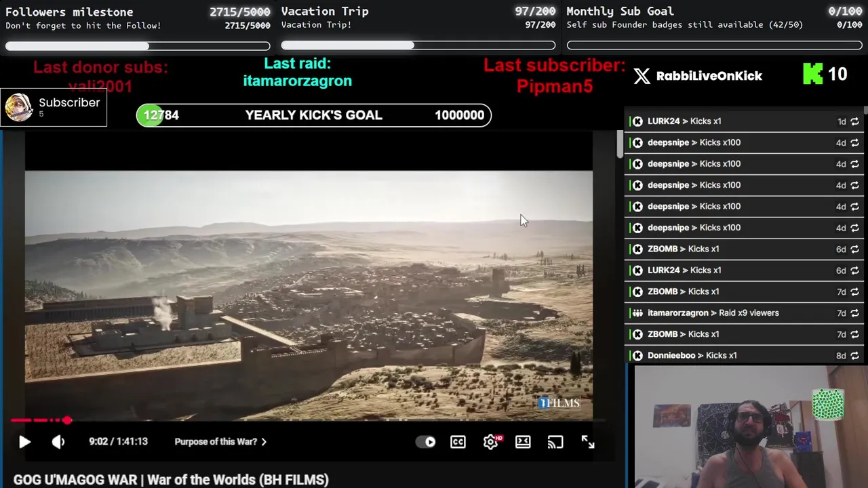
Task: Click the video player frame
Action: coord(309,295)
